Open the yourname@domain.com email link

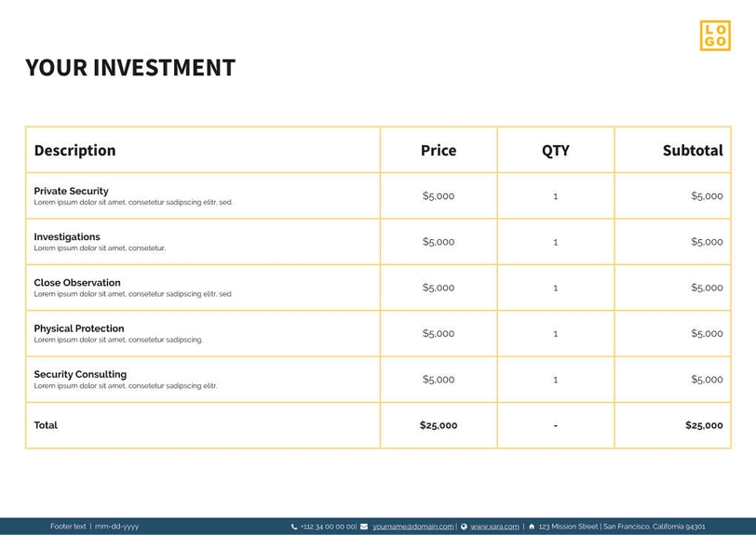412,527
